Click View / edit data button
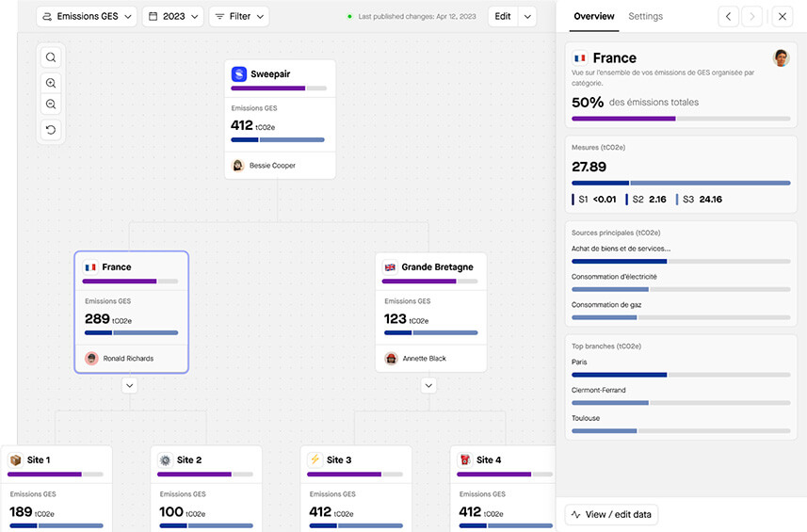The width and height of the screenshot is (807, 532). click(x=611, y=514)
